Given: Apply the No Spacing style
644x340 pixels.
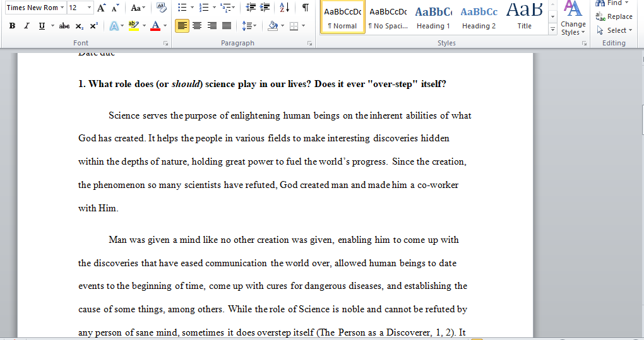Looking at the screenshot, I should tap(388, 16).
